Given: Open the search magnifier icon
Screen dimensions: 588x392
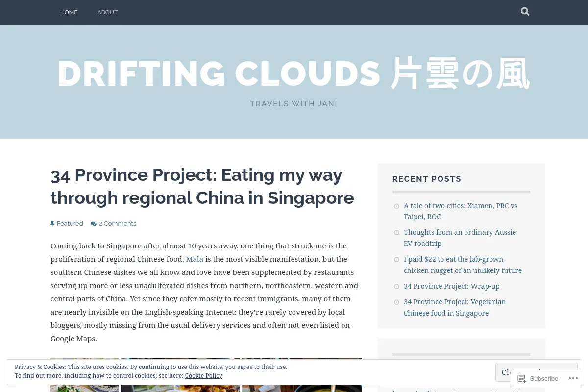Looking at the screenshot, I should click(525, 11).
